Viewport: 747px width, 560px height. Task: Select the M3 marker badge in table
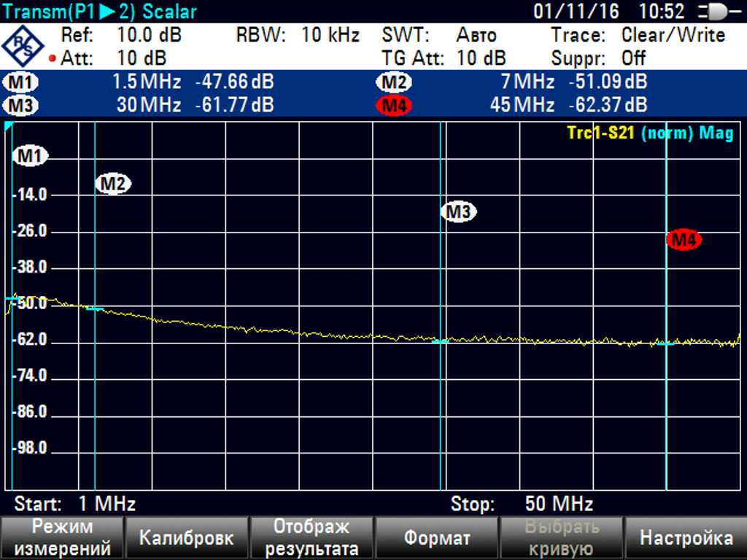click(x=21, y=106)
